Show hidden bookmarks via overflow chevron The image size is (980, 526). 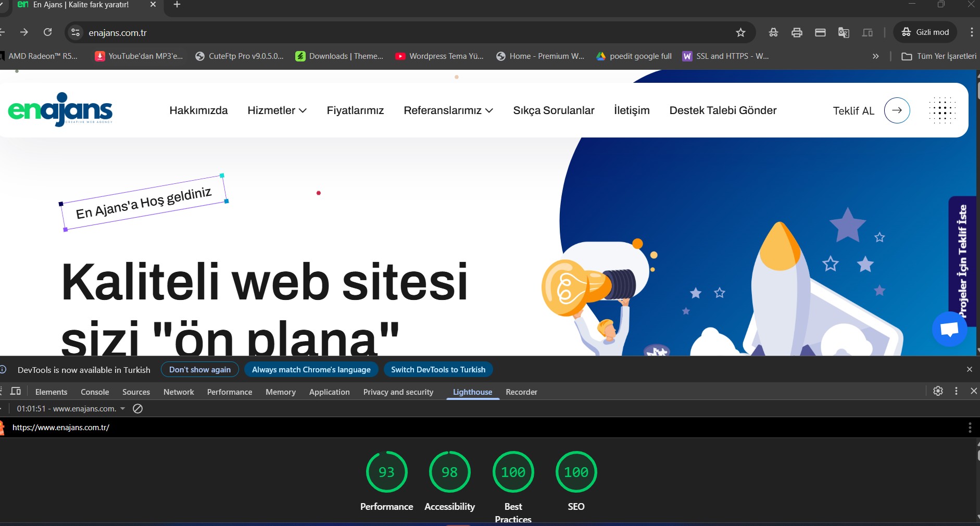[x=876, y=56]
